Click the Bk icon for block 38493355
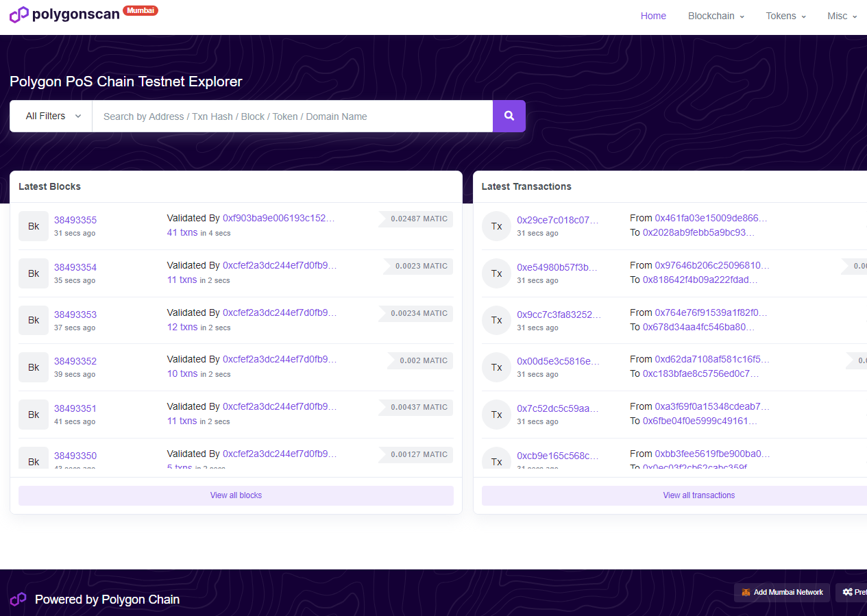This screenshot has height=616, width=867. 34,226
